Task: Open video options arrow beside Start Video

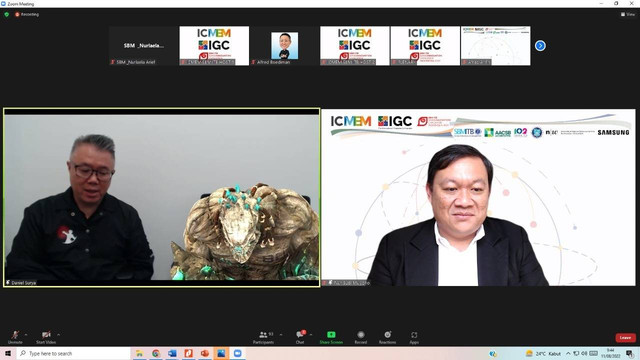Action: click(x=58, y=335)
